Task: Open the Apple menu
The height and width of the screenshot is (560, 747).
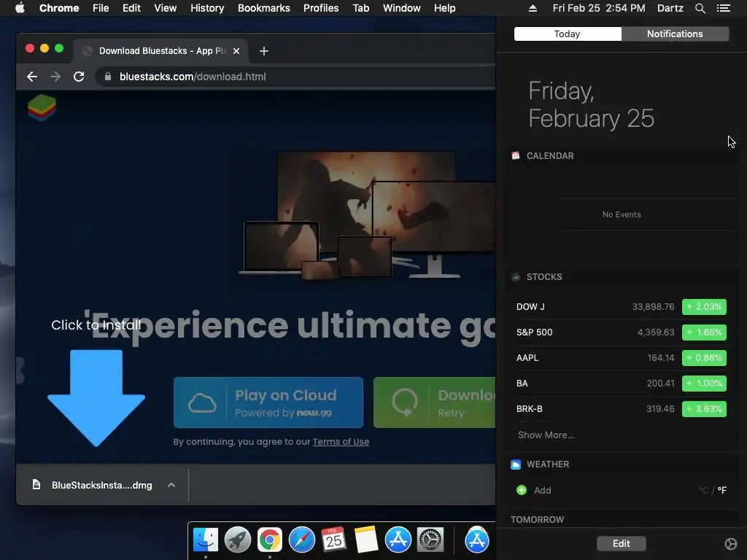Action: point(20,8)
